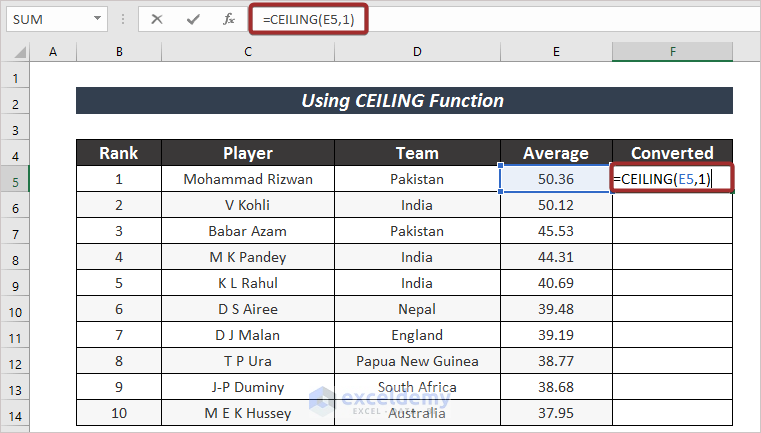Click the Cancel (X) formula icon

(x=157, y=19)
